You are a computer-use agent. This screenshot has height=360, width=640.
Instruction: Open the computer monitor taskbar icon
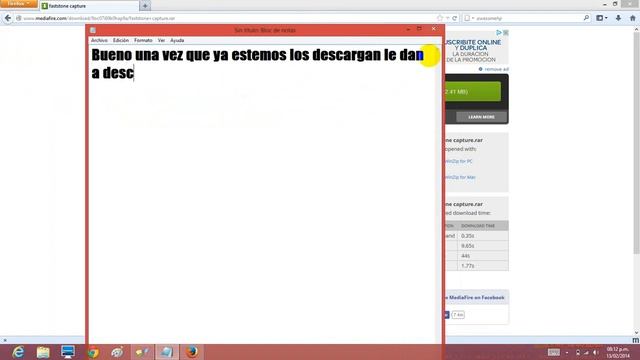(68, 352)
